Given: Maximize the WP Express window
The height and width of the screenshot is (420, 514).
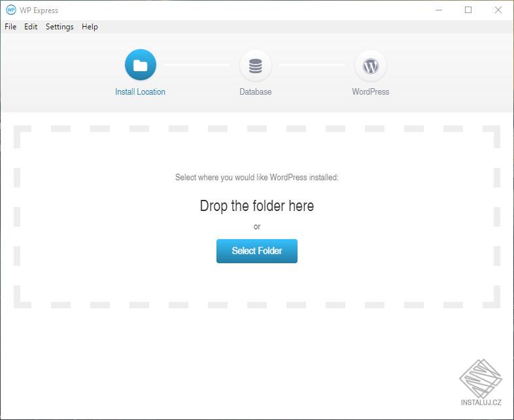Looking at the screenshot, I should [x=468, y=10].
